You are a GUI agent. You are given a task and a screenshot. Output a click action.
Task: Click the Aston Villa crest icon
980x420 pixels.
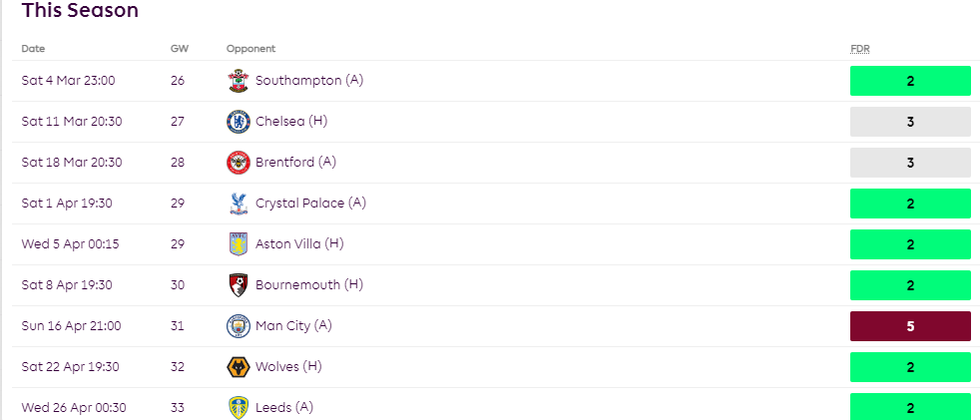pos(239,243)
